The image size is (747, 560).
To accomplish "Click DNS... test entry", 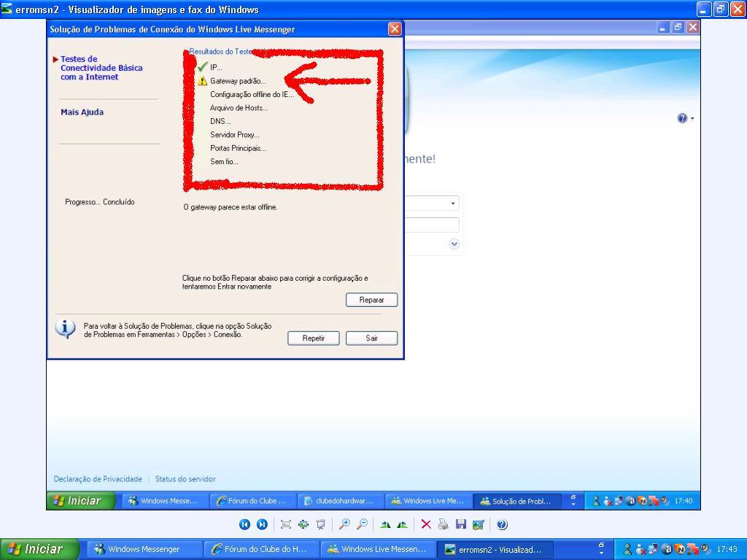I will pyautogui.click(x=220, y=121).
